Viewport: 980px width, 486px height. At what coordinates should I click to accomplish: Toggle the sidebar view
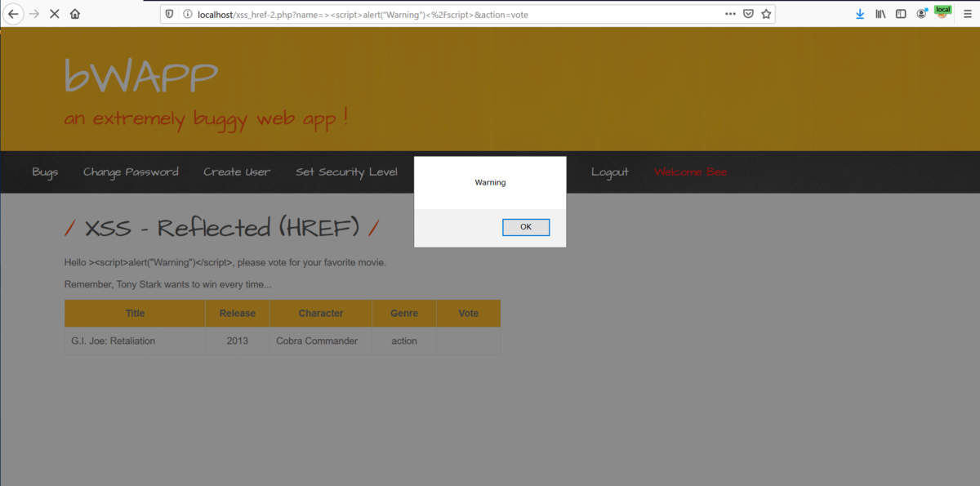901,14
